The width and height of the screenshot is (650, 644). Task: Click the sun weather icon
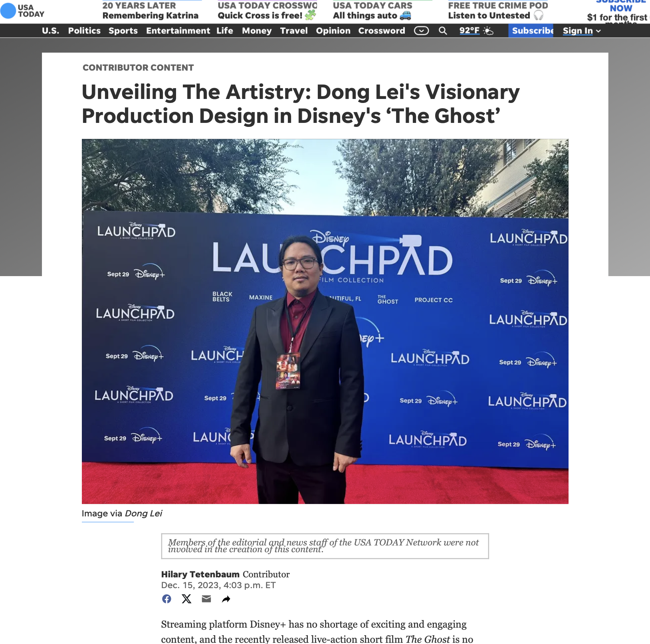[x=488, y=31]
